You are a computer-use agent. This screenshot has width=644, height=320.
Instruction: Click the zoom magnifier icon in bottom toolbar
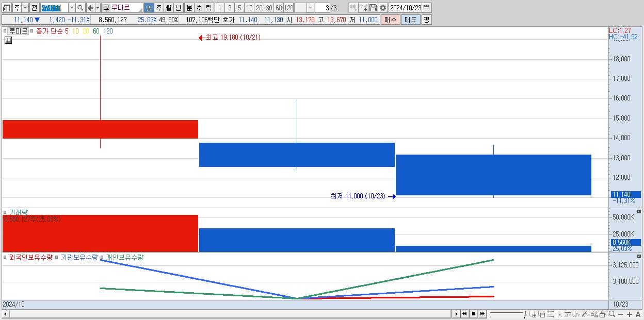point(611,314)
